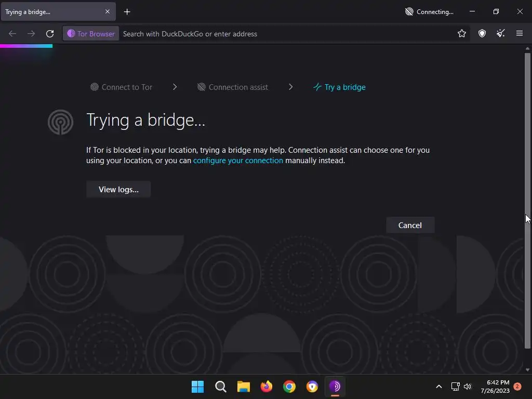Launch Google Chrome from the taskbar

[x=289, y=387]
